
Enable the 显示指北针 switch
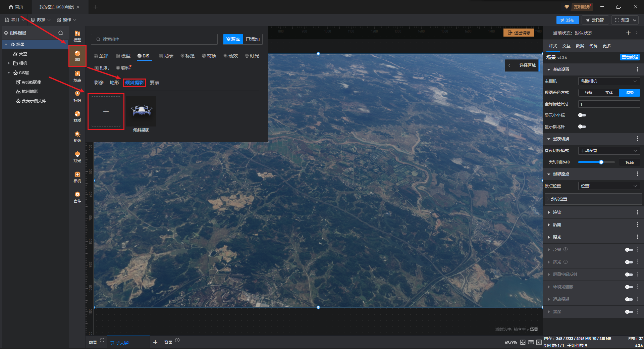click(x=582, y=127)
